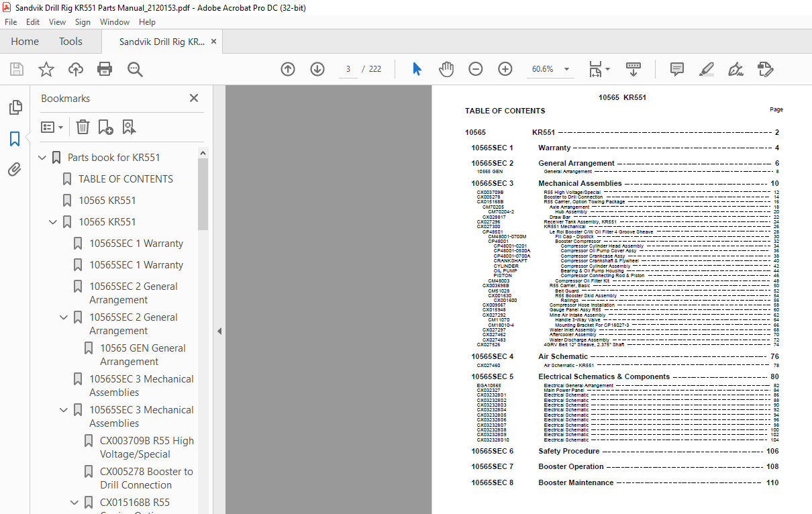This screenshot has width=812, height=514.
Task: Collapse the Parts book for KR551 bookmark
Action: (x=42, y=158)
